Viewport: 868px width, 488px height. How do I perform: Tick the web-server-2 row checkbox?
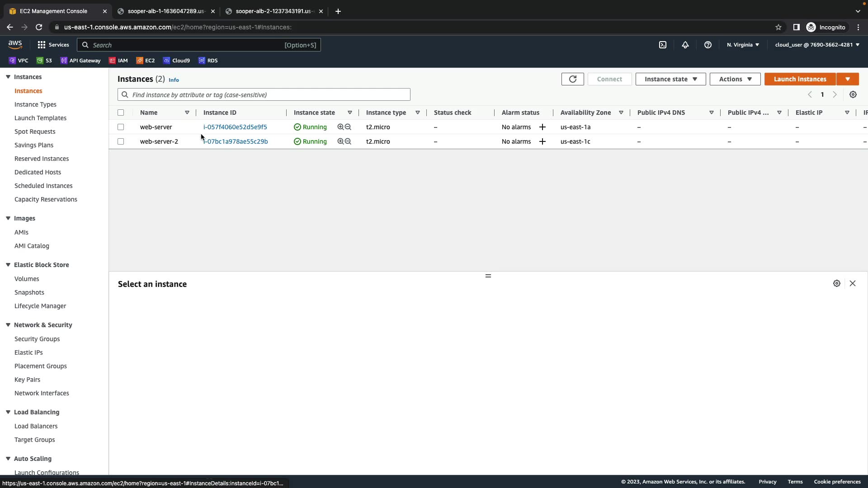pos(121,141)
